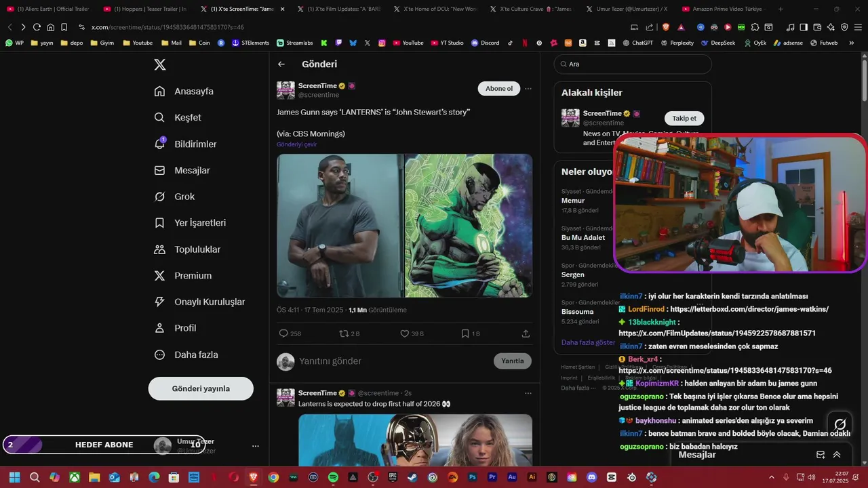Click the share icon on the post
This screenshot has width=868, height=488.
[x=526, y=333]
